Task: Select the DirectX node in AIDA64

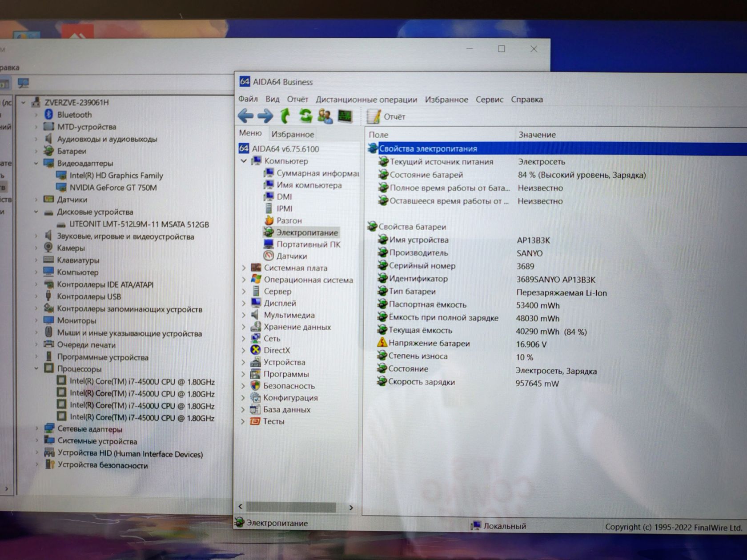Action: (270, 350)
